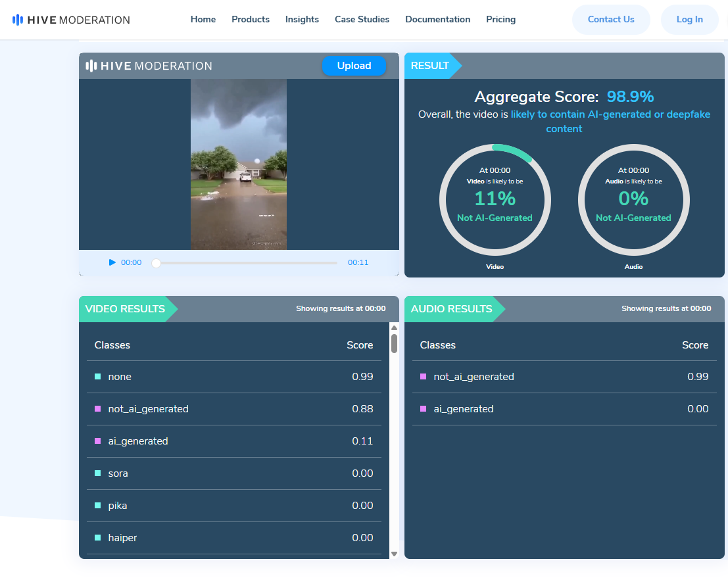Click the Log In button
The image size is (728, 578).
[x=689, y=20]
